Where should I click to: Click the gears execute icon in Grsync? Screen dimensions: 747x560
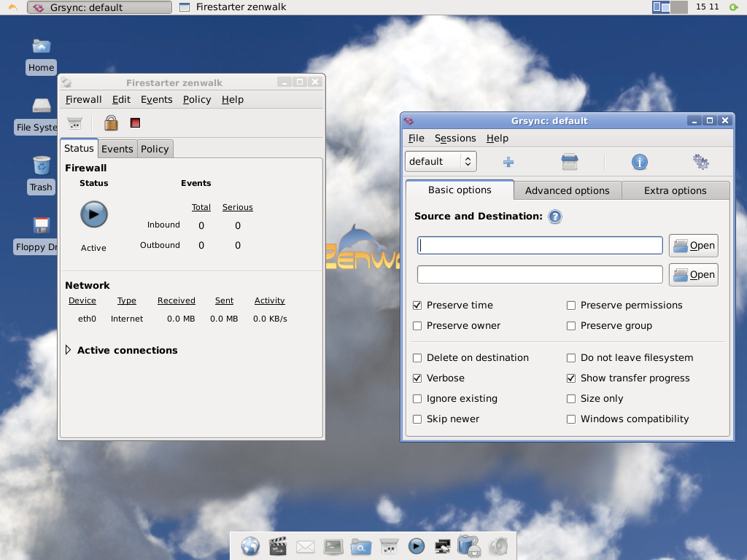[x=700, y=162]
